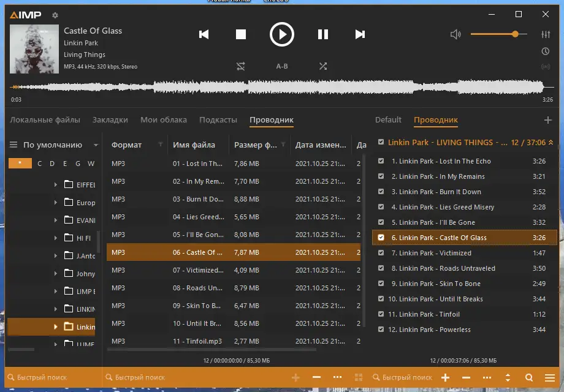Select drive C
Viewport: 564px width, 392px height.
40,164
